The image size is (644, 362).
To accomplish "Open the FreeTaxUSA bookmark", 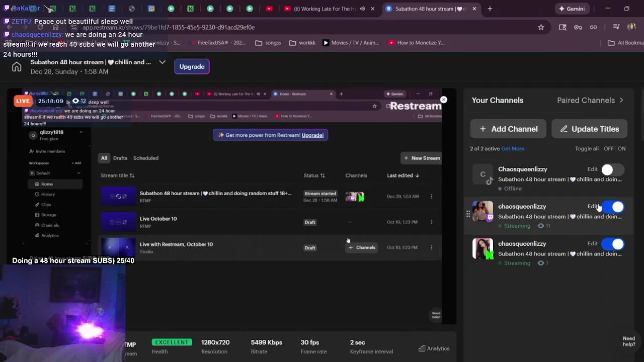I will click(x=217, y=43).
